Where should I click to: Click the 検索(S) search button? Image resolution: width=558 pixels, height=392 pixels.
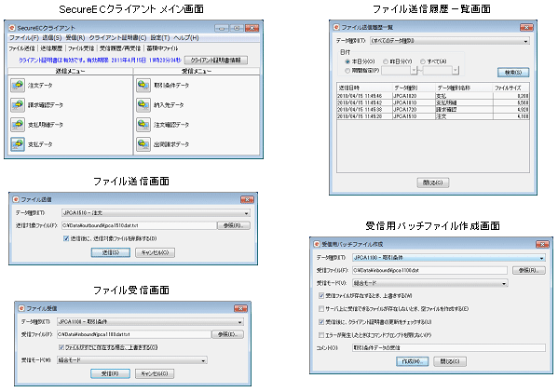[x=513, y=73]
